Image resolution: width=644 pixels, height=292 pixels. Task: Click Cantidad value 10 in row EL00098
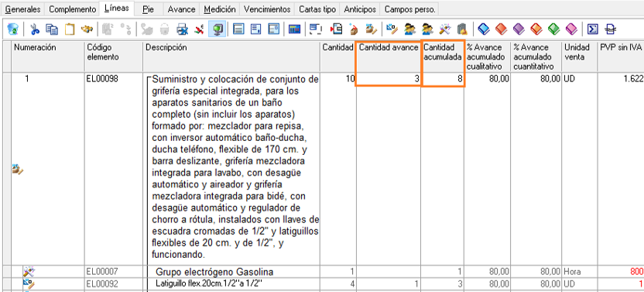351,79
